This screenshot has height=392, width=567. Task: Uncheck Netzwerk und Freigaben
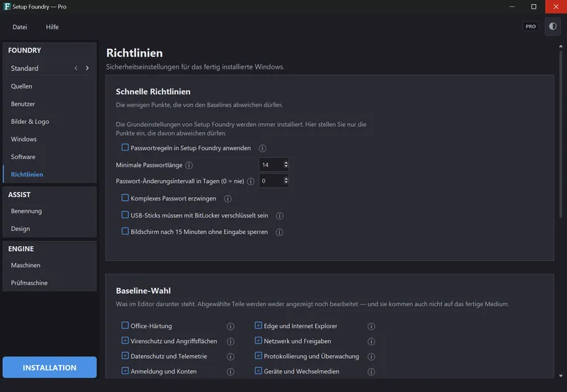tap(258, 341)
